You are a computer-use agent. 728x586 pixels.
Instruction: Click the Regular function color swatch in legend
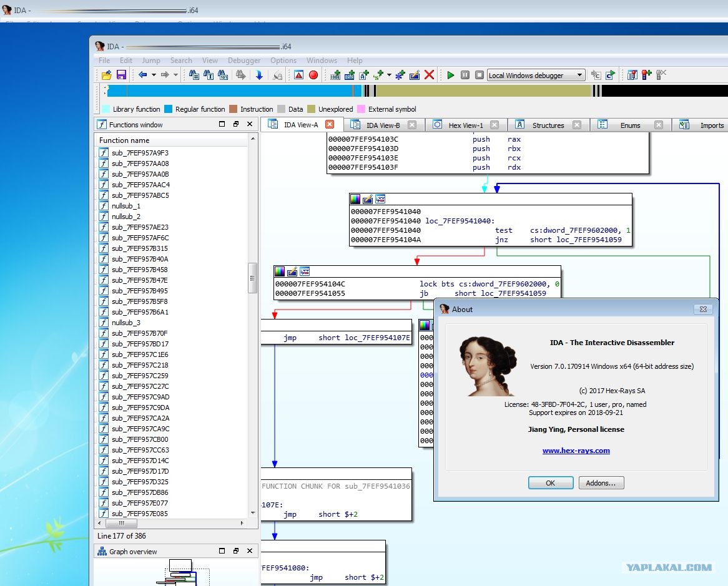coord(168,109)
